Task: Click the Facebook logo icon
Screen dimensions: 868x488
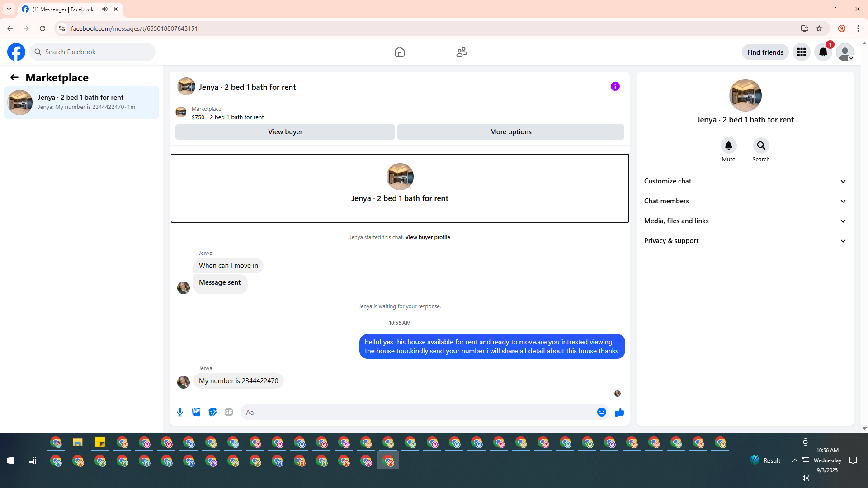Action: [x=16, y=52]
